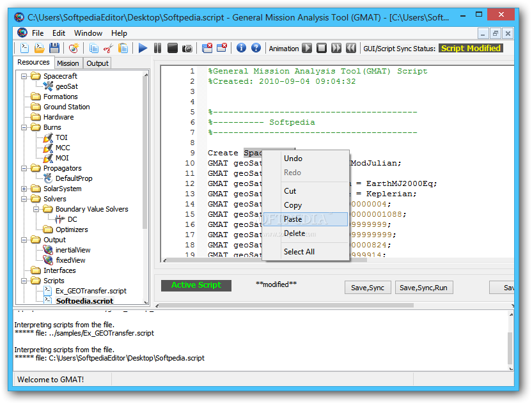Click the Copy toolbar icon
532x404 pixels.
(x=93, y=48)
